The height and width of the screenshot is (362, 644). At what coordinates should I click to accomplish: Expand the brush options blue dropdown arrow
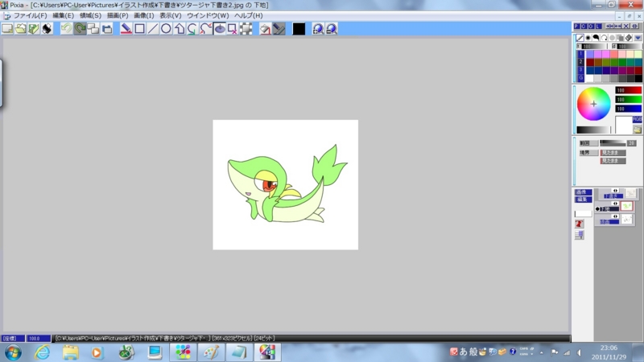(x=638, y=38)
